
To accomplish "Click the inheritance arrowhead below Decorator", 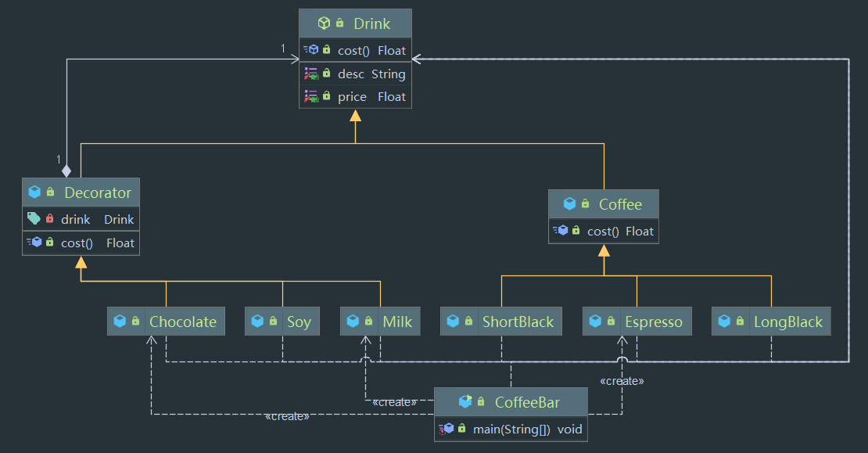I will [81, 262].
